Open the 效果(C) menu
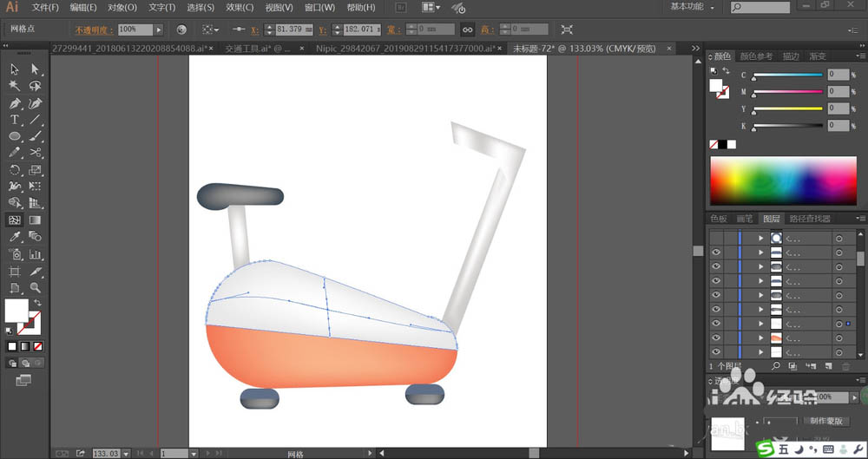 240,8
